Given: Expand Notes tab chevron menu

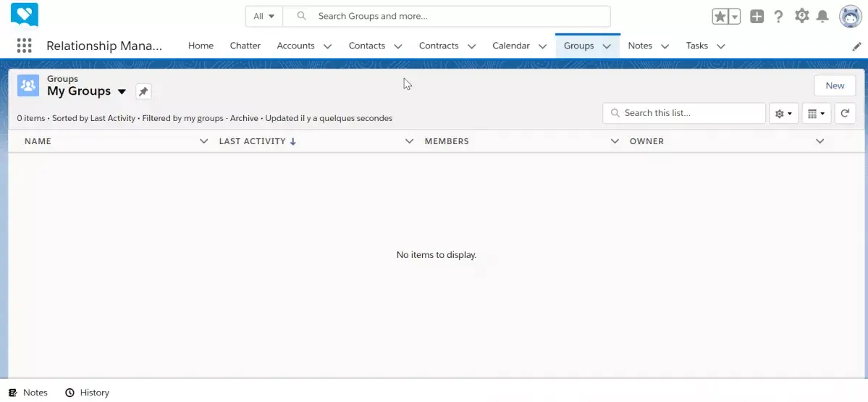Looking at the screenshot, I should [665, 46].
